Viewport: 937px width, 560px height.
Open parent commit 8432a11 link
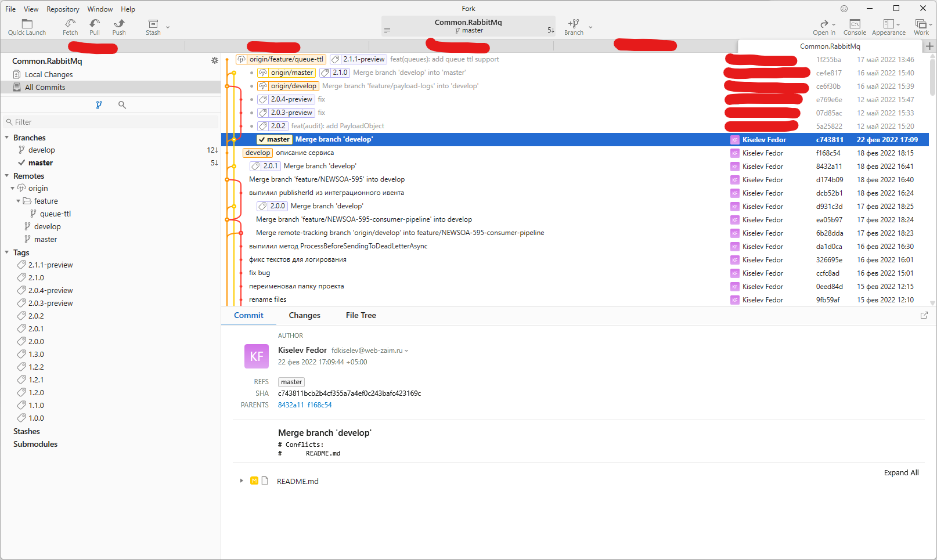[x=290, y=405]
